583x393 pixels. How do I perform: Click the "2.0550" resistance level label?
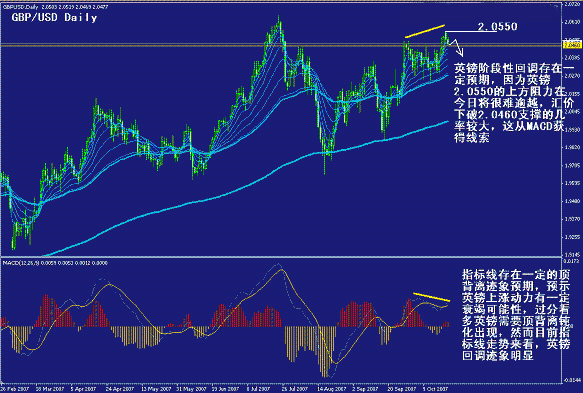tap(497, 26)
